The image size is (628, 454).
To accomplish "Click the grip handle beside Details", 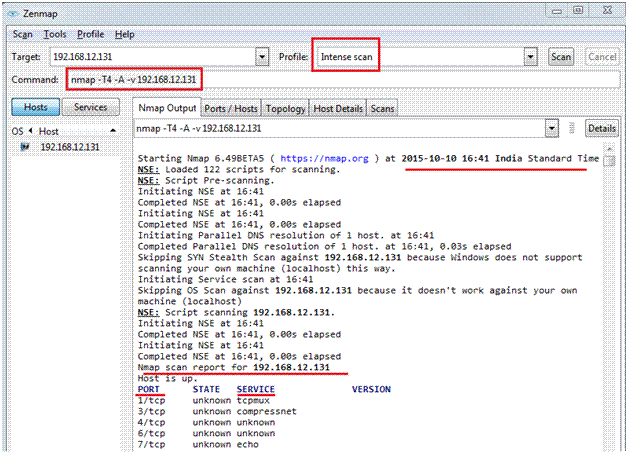I will [572, 128].
